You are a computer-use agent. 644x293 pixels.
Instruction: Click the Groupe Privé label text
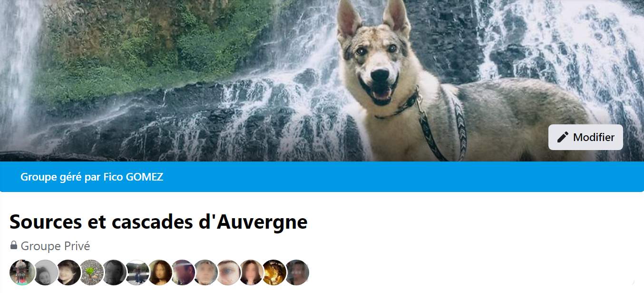(55, 246)
